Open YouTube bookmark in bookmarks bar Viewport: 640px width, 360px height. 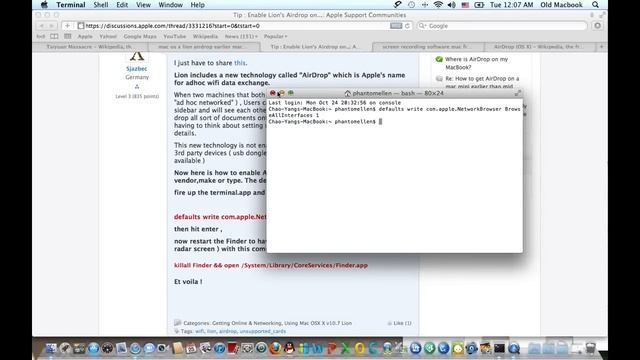[174, 36]
